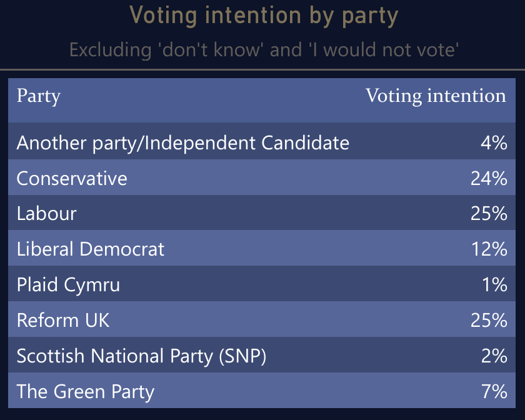Screen dimensions: 525x420
Task: Click the 1% Plaid Cymru value
Action: 494,284
